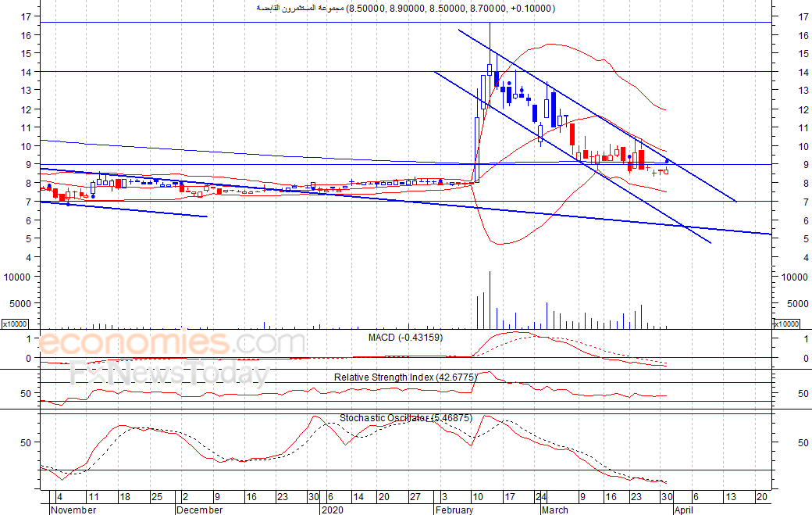The width and height of the screenshot is (812, 515).
Task: Select the "April" month label on the time axis
Action: (x=684, y=510)
